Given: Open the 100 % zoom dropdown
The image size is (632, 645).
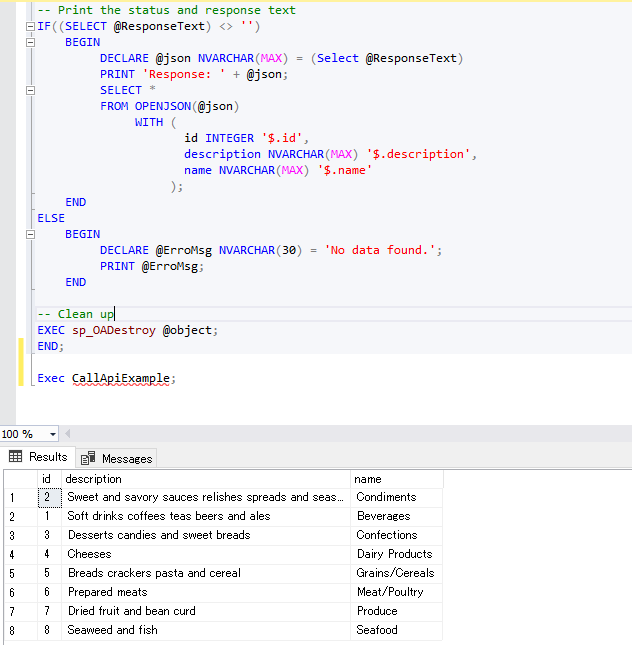Looking at the screenshot, I should pos(52,434).
